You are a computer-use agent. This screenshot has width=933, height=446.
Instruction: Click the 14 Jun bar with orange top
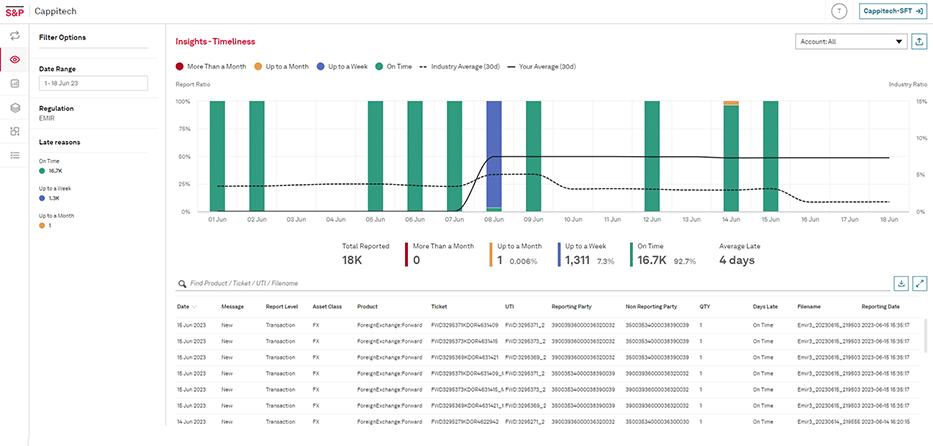tap(731, 156)
